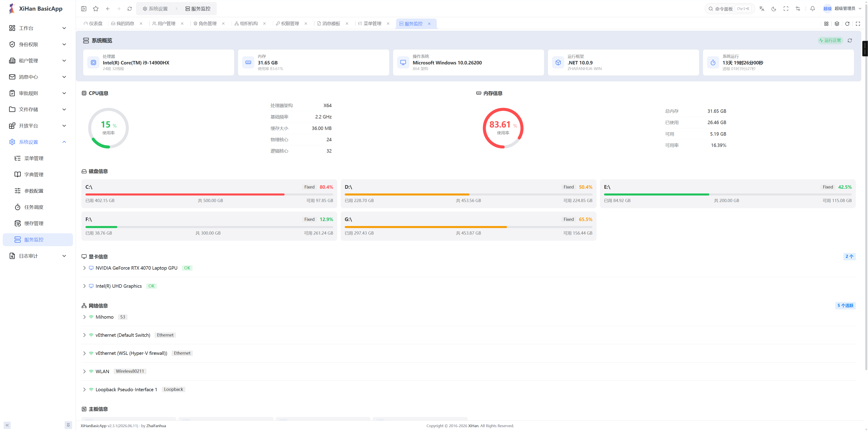Viewport: 868px width, 431px height.
Task: Open the notification bell
Action: click(812, 9)
